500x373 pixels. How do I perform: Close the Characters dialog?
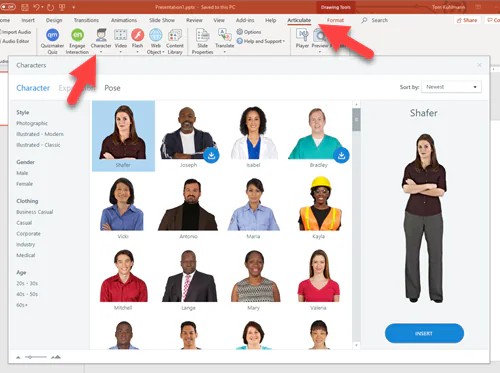tap(479, 65)
